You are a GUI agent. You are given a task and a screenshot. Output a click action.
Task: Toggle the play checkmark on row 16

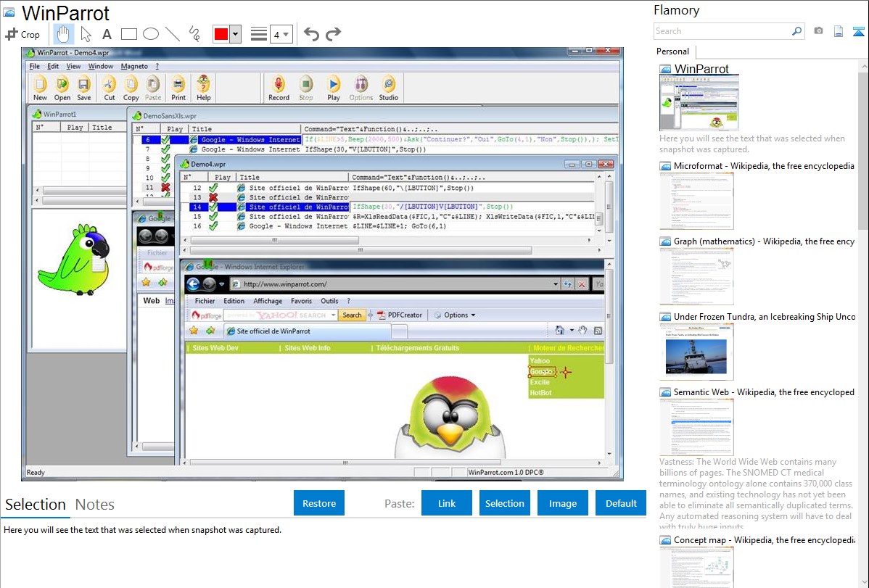coord(213,226)
